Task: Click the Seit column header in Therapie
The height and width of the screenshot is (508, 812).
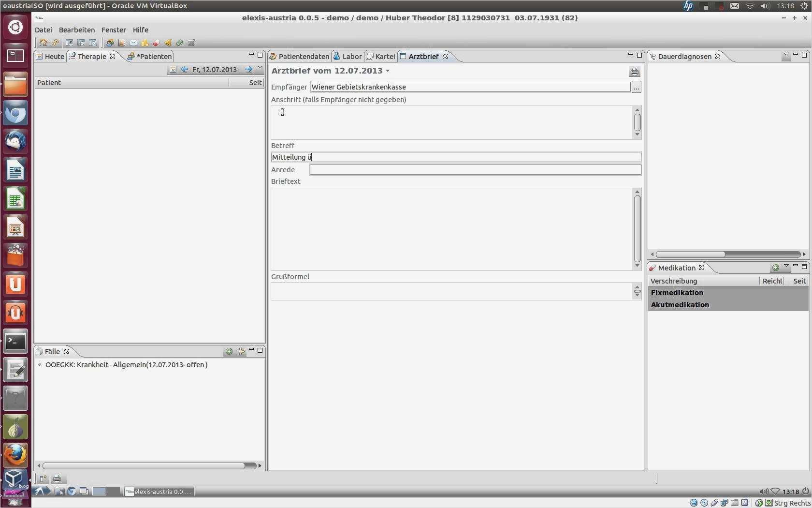Action: 247,83
